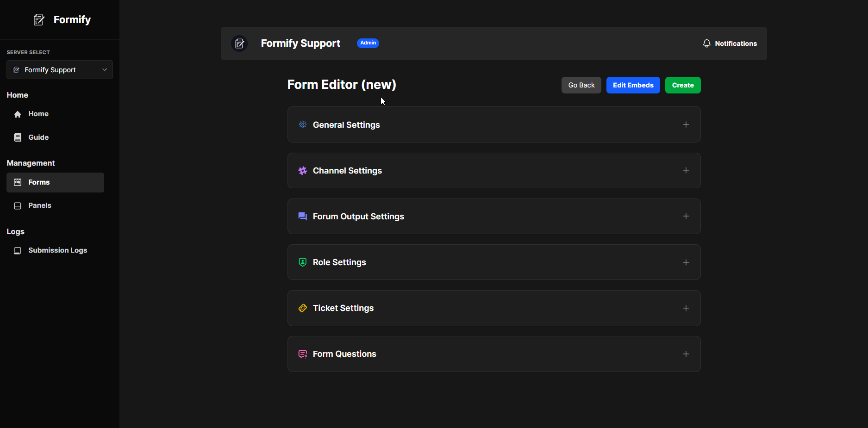This screenshot has height=428, width=868.
Task: Select the Home icon in sidebar
Action: (18, 114)
